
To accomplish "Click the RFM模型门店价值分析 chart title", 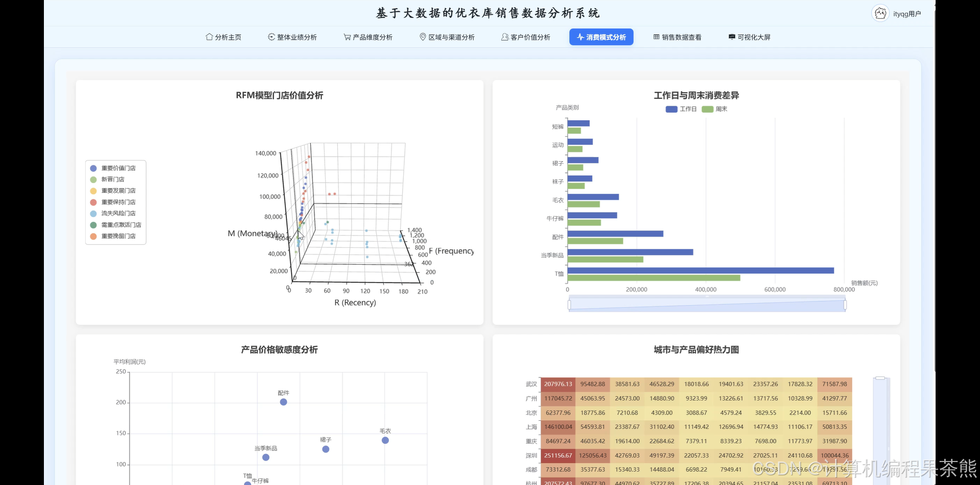I will coord(279,95).
